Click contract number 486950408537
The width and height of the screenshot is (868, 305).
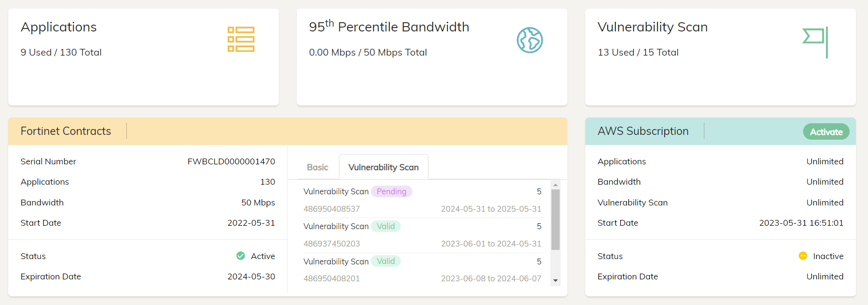331,209
